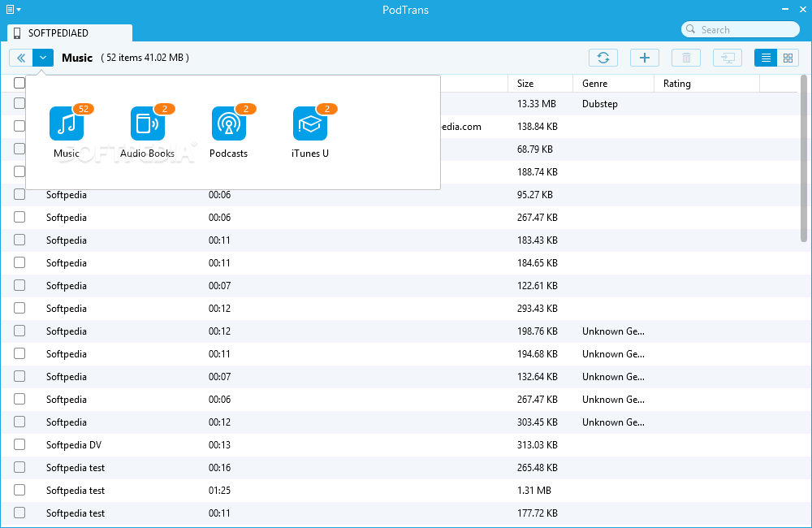Minimize the PodTrans window
Viewport: 812px width, 528px height.
(785, 9)
